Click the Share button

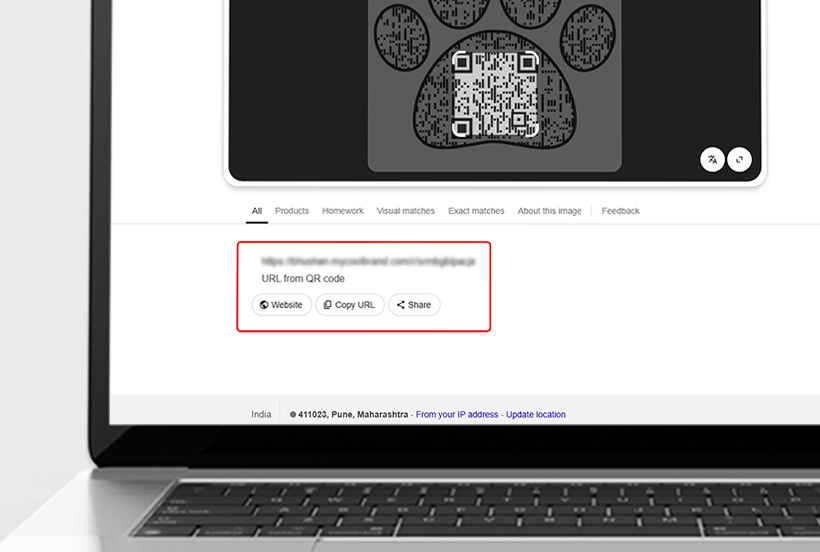[414, 305]
